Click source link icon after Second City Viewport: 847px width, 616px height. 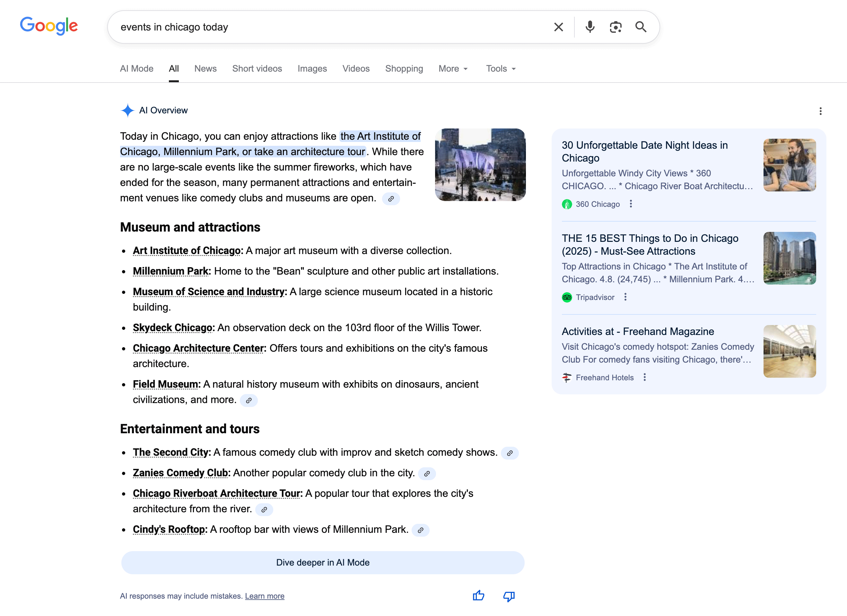(x=510, y=453)
